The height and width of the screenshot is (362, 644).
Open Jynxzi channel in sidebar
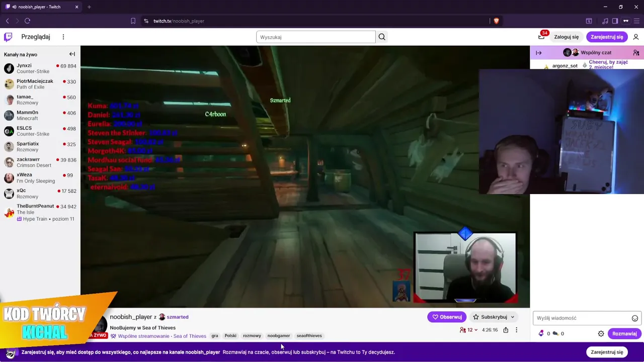click(40, 68)
